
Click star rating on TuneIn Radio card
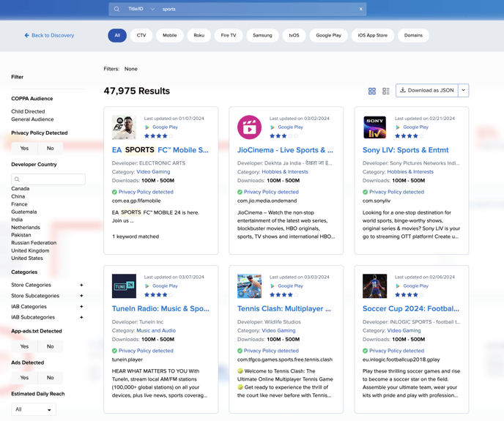pos(159,294)
